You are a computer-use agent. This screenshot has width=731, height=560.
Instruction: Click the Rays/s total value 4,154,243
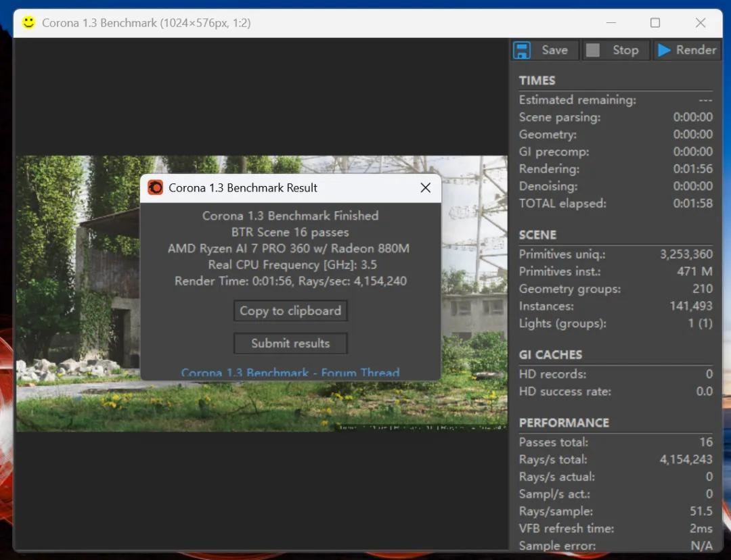pos(686,459)
